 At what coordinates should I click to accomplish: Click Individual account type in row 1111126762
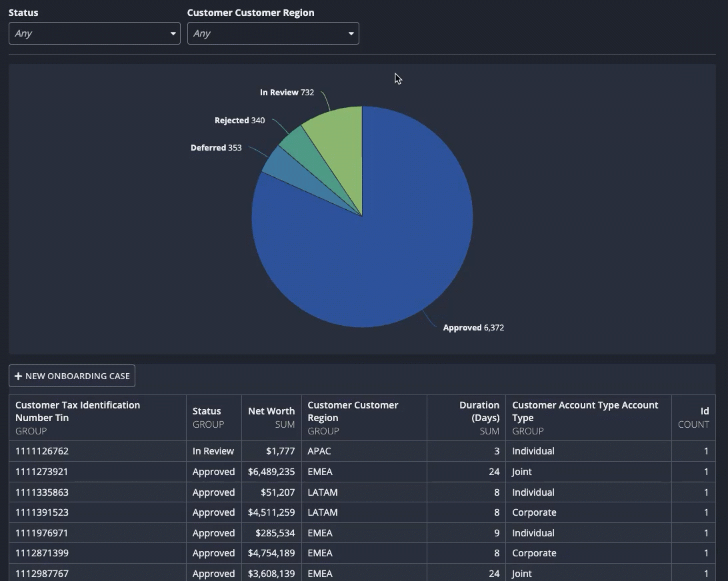pyautogui.click(x=589, y=451)
